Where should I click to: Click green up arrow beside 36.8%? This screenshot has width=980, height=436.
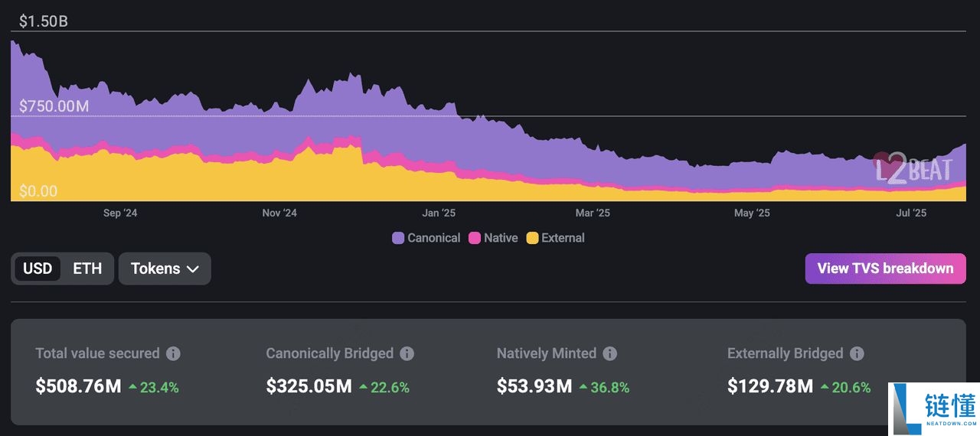(583, 387)
